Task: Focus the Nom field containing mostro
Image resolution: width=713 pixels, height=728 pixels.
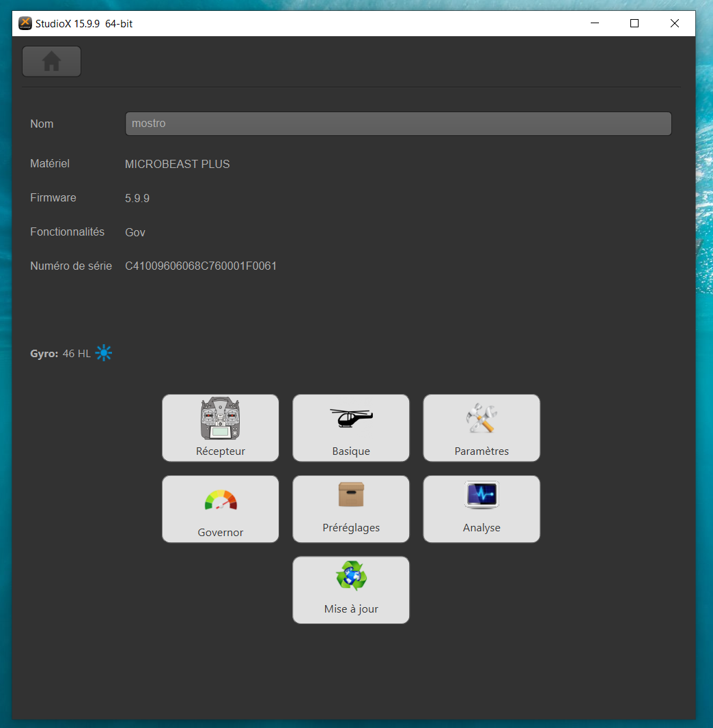Action: [398, 124]
